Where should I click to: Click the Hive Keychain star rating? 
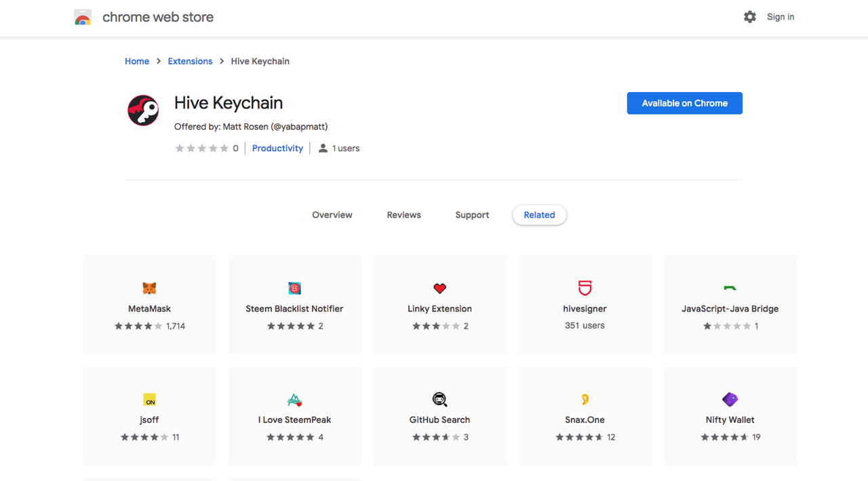point(202,148)
